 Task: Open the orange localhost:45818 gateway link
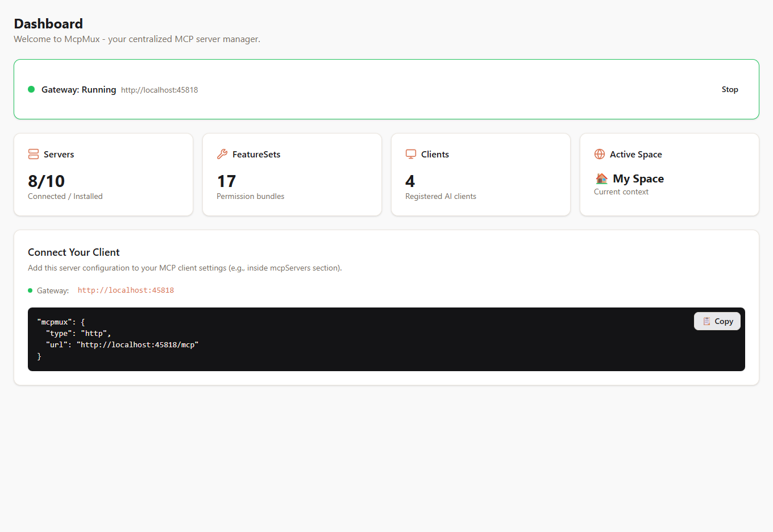(x=126, y=290)
